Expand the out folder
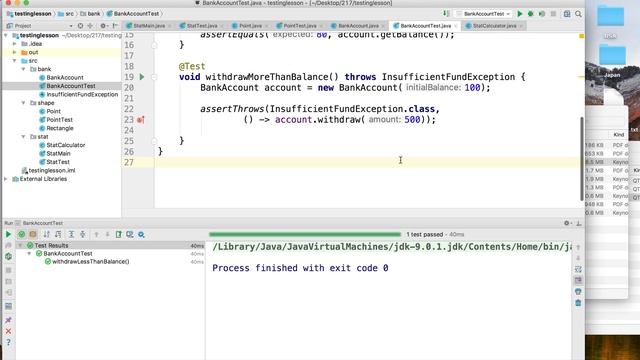The image size is (640, 360). 15,52
